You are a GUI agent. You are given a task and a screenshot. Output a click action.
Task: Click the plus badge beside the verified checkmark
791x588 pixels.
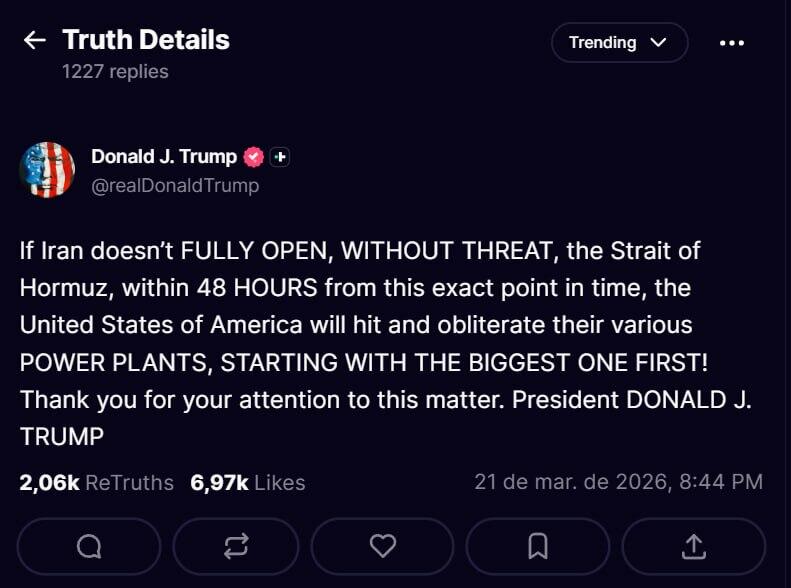point(280,157)
